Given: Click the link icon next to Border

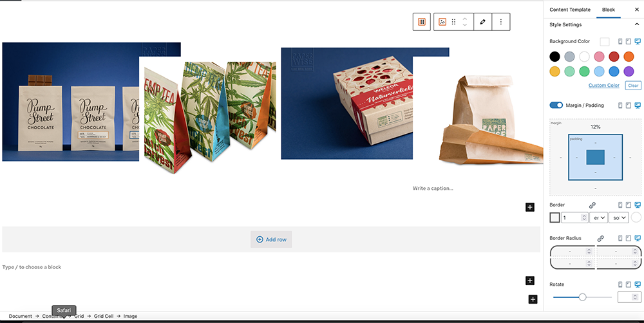Looking at the screenshot, I should [592, 205].
